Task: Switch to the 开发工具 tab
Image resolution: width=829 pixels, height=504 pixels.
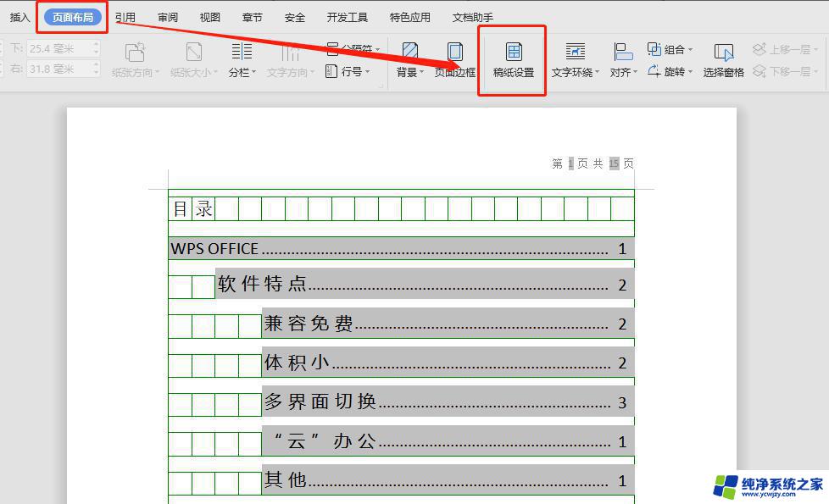Action: 348,17
